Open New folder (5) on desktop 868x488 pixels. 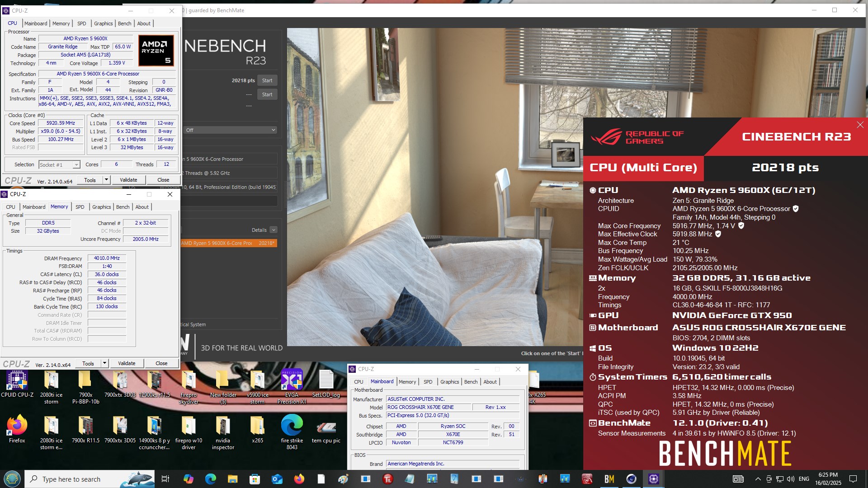[223, 387]
